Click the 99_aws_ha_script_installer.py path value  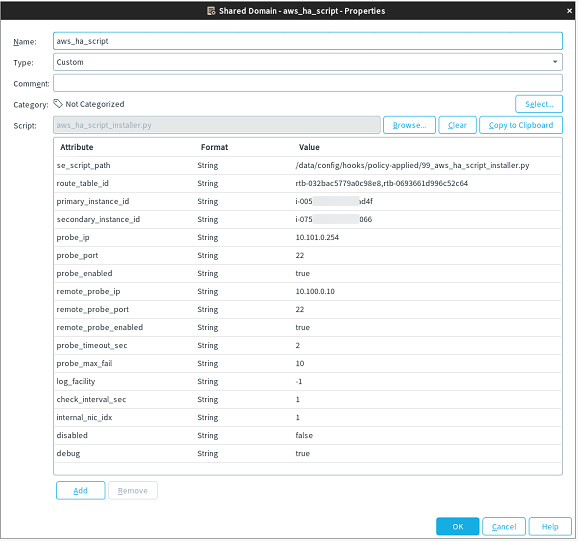412,165
